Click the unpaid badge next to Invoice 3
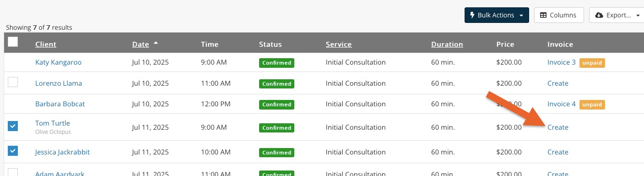 592,63
